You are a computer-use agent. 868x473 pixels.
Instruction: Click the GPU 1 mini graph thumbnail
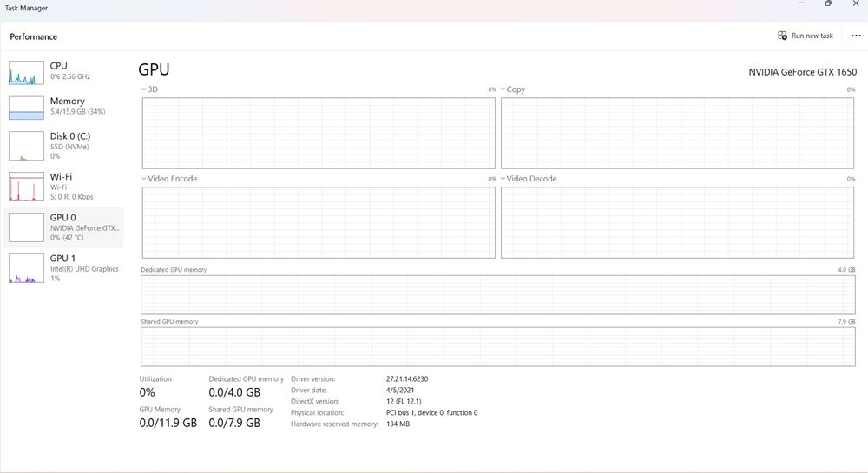[26, 268]
